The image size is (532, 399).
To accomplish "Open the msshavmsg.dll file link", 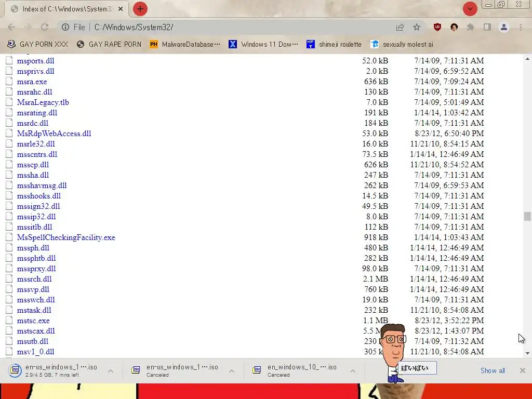I will coord(42,185).
